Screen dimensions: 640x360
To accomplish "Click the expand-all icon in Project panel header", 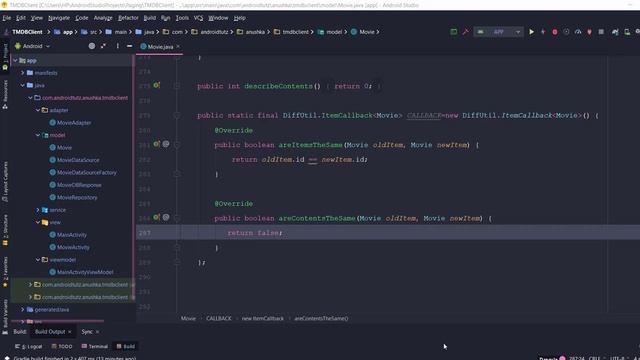I will 103,46.
